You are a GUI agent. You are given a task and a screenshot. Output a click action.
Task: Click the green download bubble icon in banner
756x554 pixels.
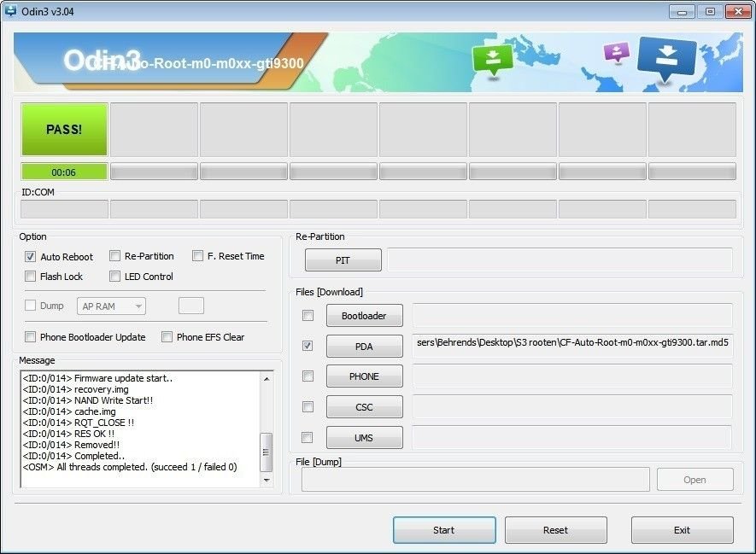492,60
